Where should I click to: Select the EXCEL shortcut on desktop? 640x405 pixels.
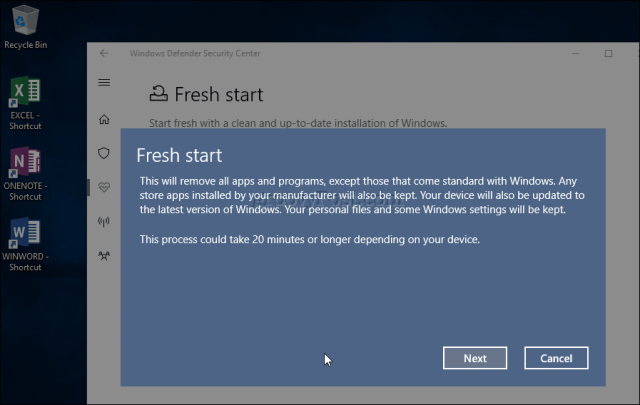pos(25,103)
